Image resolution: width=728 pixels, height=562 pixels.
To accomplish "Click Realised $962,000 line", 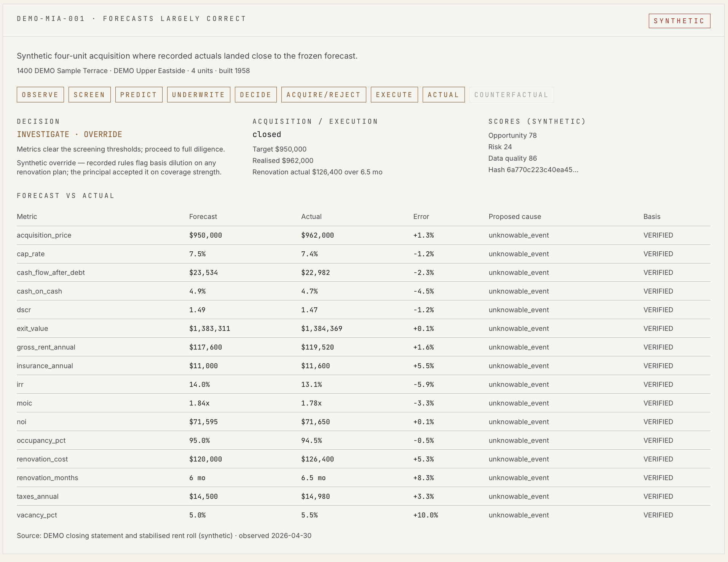I will [283, 161].
